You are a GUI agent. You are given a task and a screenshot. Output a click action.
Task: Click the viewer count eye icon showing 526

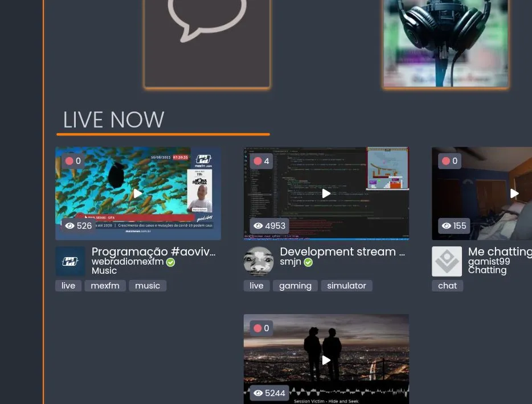coord(70,225)
